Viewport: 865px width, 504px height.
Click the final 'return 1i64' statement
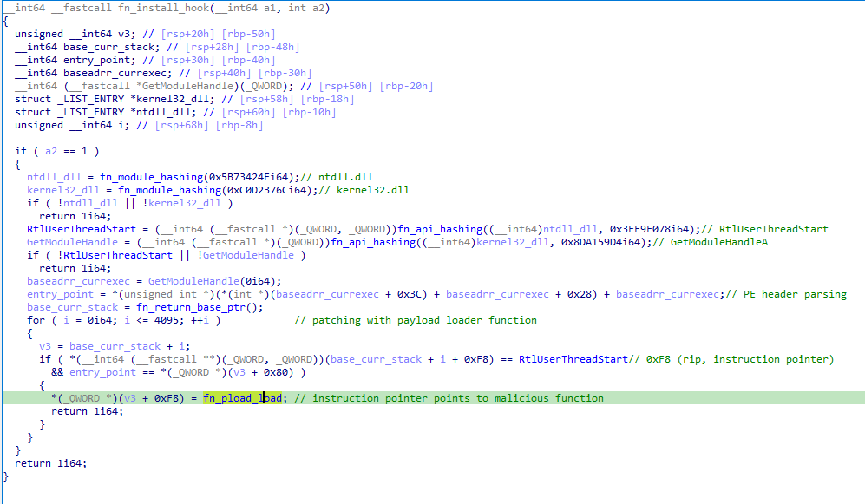(50, 463)
